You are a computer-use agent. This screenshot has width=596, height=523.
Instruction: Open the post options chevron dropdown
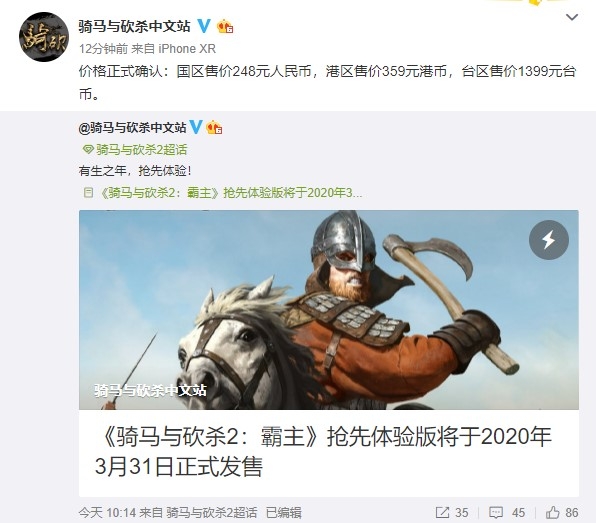[572, 17]
